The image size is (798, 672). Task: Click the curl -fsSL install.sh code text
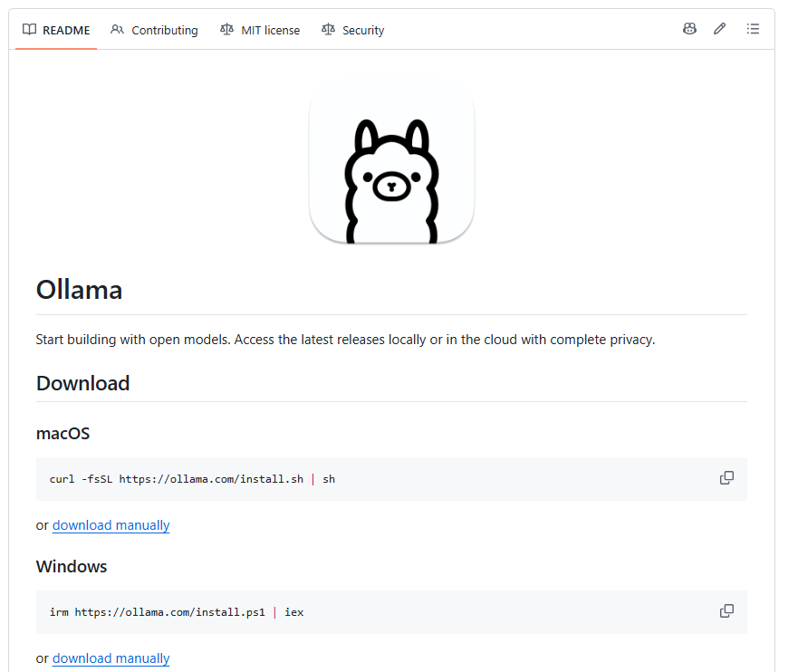(x=192, y=479)
